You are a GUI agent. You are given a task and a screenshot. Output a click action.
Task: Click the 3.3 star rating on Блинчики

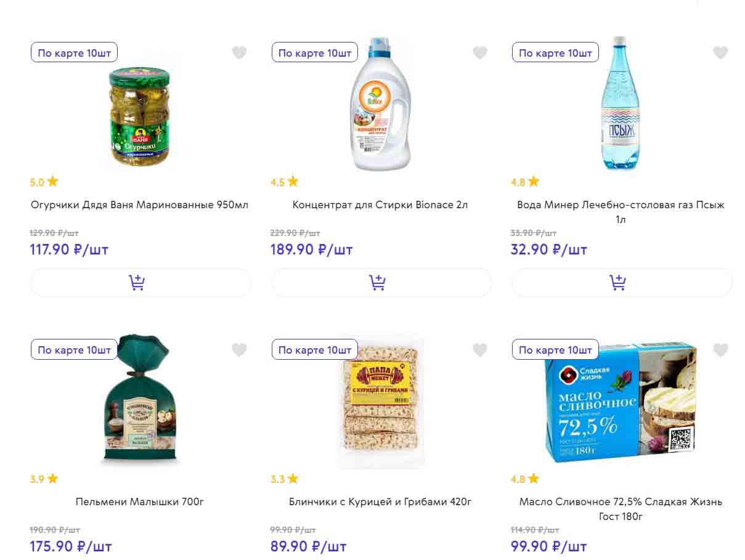284,479
